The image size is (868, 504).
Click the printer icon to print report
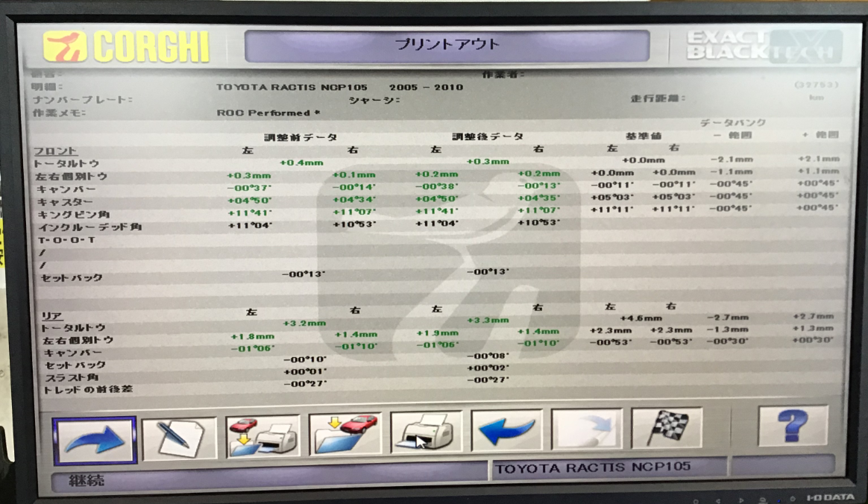426,432
